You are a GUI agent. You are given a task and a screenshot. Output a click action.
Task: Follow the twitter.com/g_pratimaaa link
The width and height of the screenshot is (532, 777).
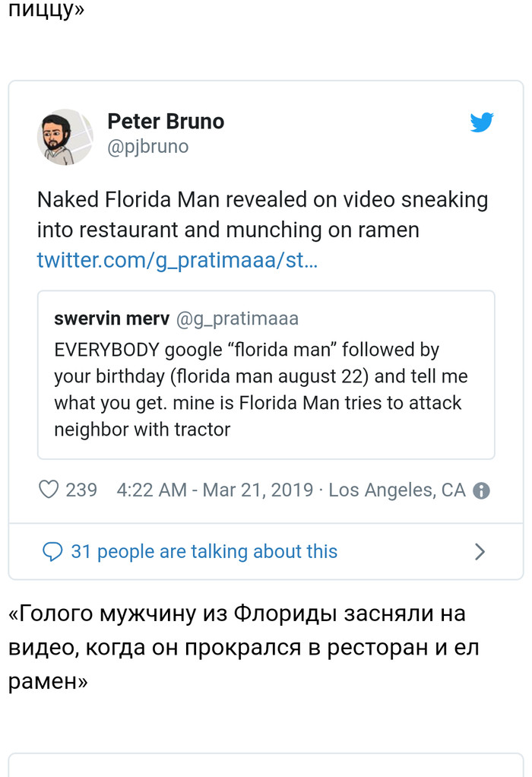tap(177, 260)
